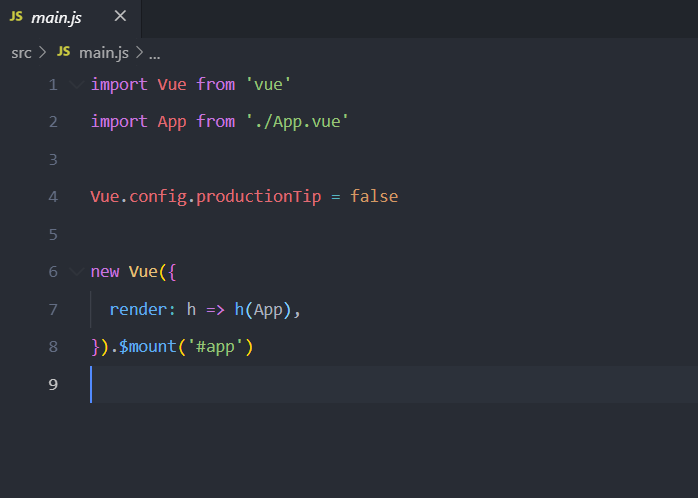Place cursor on empty line 9
Screen dimensions: 698x498
tap(300, 385)
